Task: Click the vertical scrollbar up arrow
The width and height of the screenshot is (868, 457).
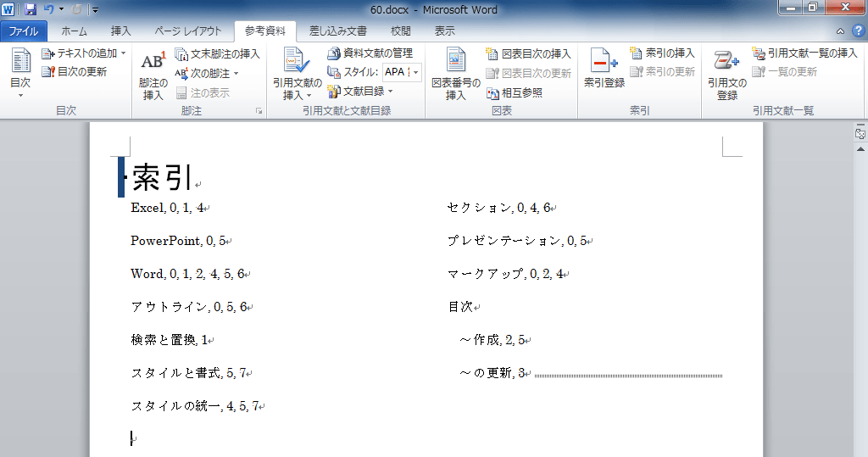Action: point(860,149)
